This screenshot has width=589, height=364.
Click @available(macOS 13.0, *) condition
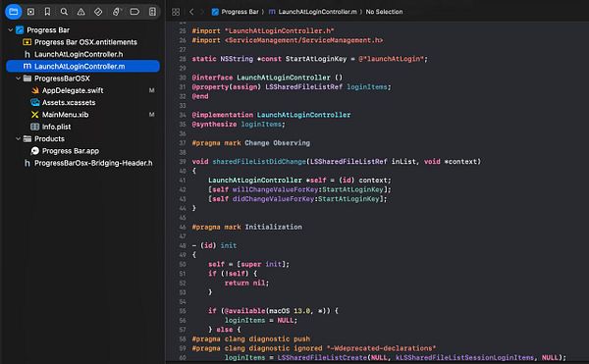pos(277,311)
